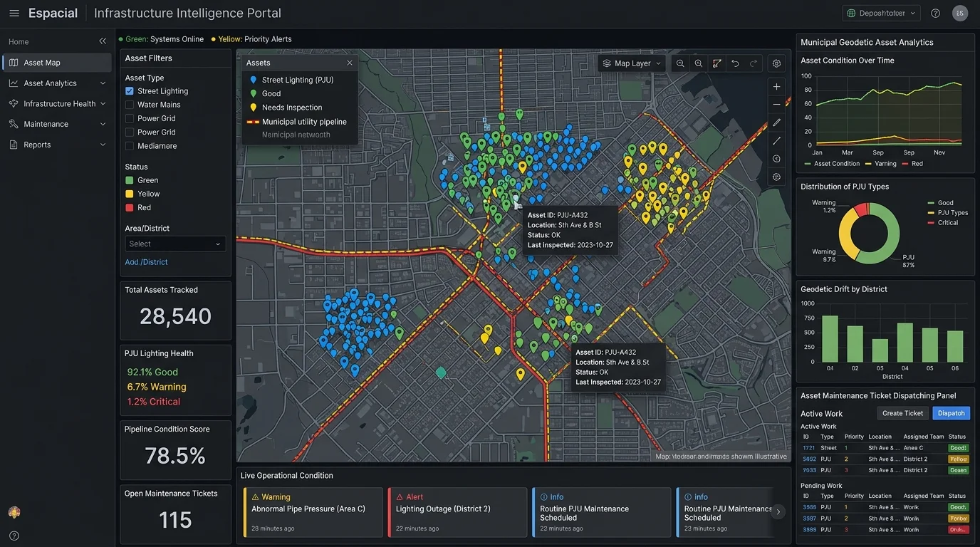Screen dimensions: 980x547
Task: Open the Map Layer dropdown
Action: click(632, 63)
